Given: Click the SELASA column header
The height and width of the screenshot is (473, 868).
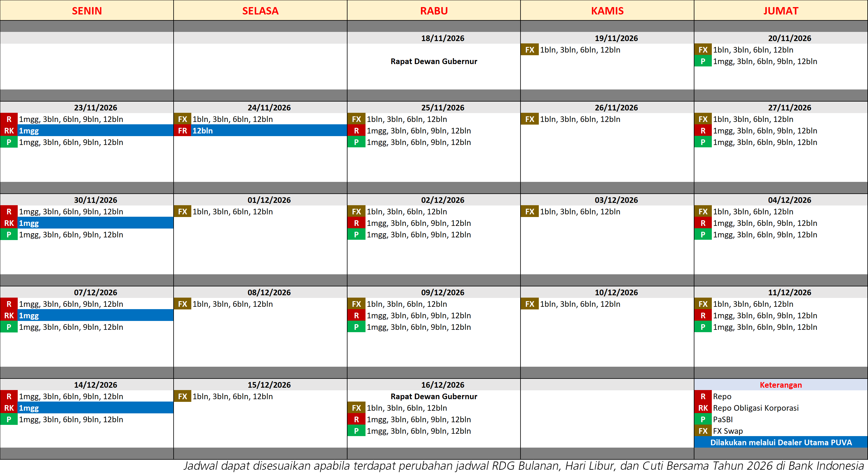Looking at the screenshot, I should pyautogui.click(x=260, y=10).
